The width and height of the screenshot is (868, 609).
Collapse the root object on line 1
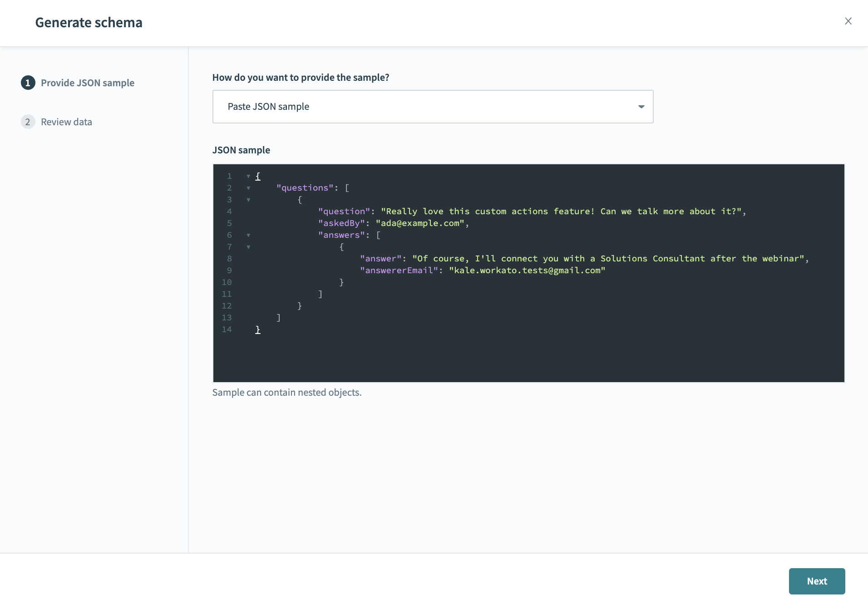[x=248, y=176]
